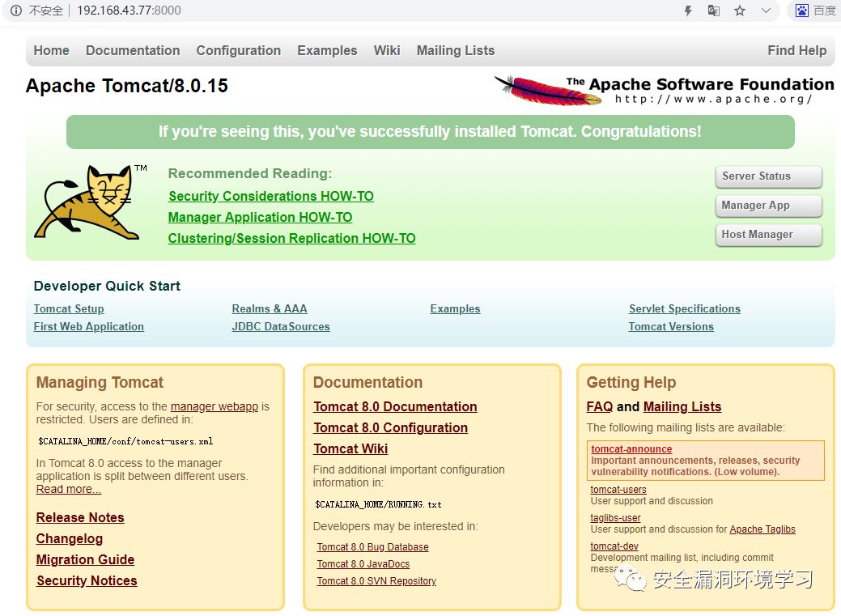Open Examples in top navigation bar
Image resolution: width=841 pixels, height=616 pixels.
[327, 50]
